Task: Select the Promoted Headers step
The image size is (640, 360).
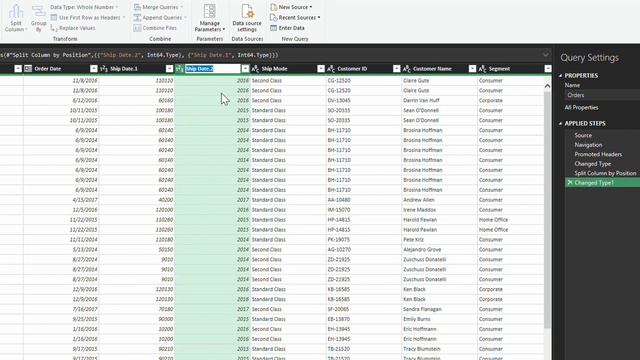Action: pos(598,154)
